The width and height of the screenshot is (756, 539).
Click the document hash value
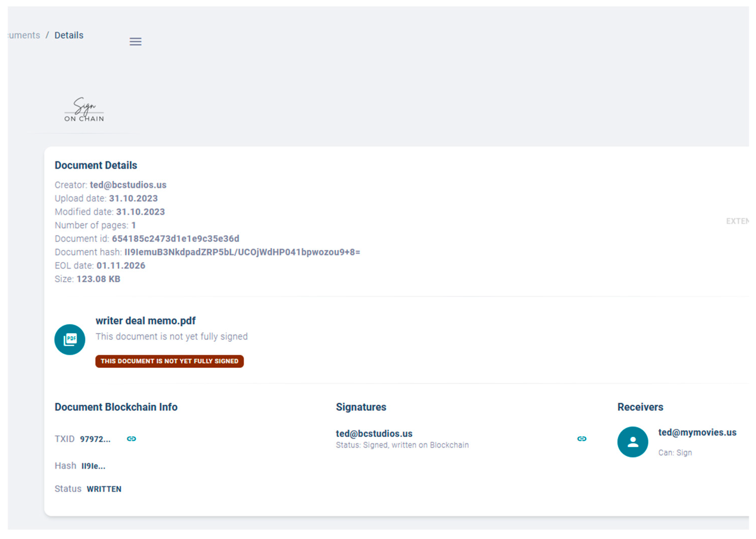[x=242, y=252]
